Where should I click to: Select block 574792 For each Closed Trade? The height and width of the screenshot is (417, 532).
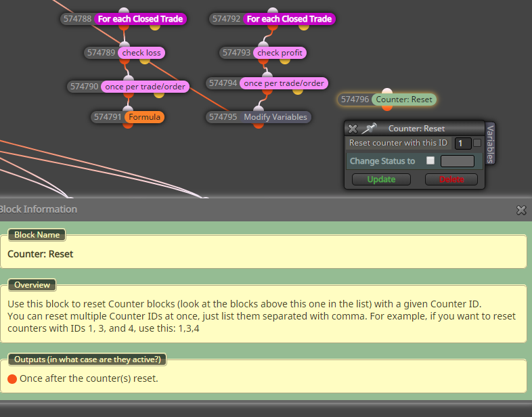click(289, 19)
